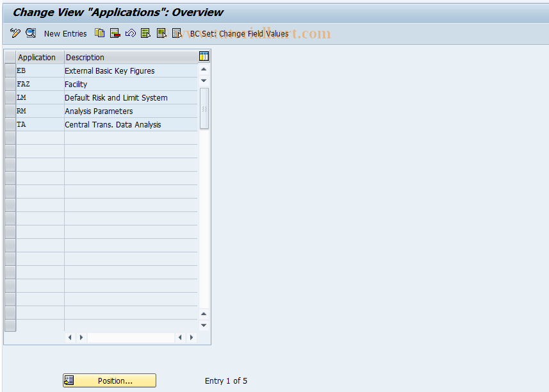Open BC Set: Change Field Values
Viewport: 549px width, 392px height.
[x=239, y=33]
